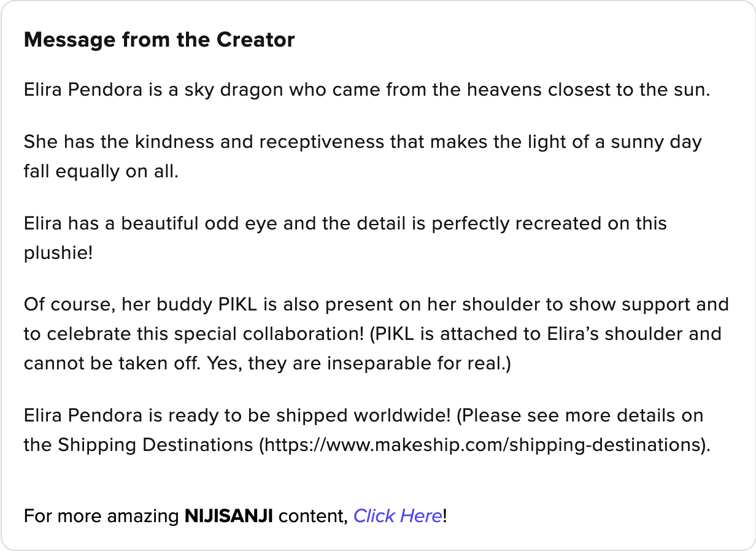Click the word 'plushie!'
Image resolution: width=756 pixels, height=551 pixels.
(x=58, y=252)
